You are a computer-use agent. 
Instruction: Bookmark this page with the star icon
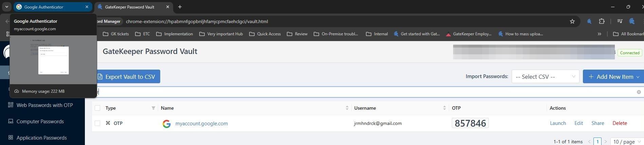click(x=572, y=21)
